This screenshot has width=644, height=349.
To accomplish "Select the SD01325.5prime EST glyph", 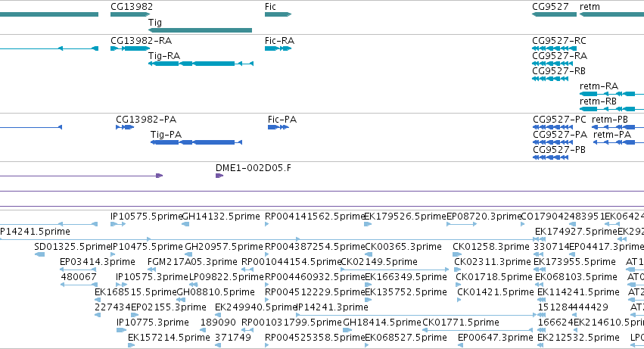I will pos(40,254).
